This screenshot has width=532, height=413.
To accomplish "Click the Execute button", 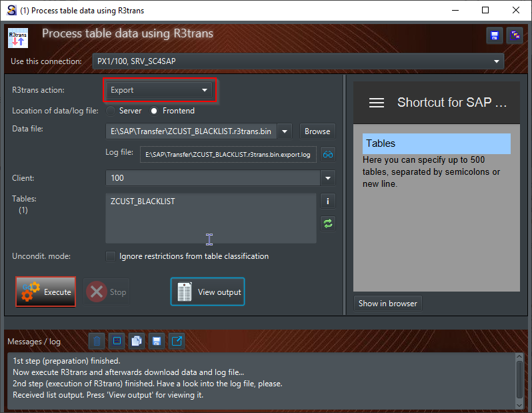I will coord(45,292).
